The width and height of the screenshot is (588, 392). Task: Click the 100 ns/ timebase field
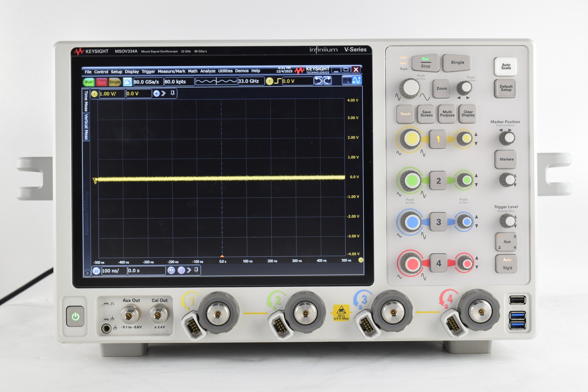(x=114, y=271)
